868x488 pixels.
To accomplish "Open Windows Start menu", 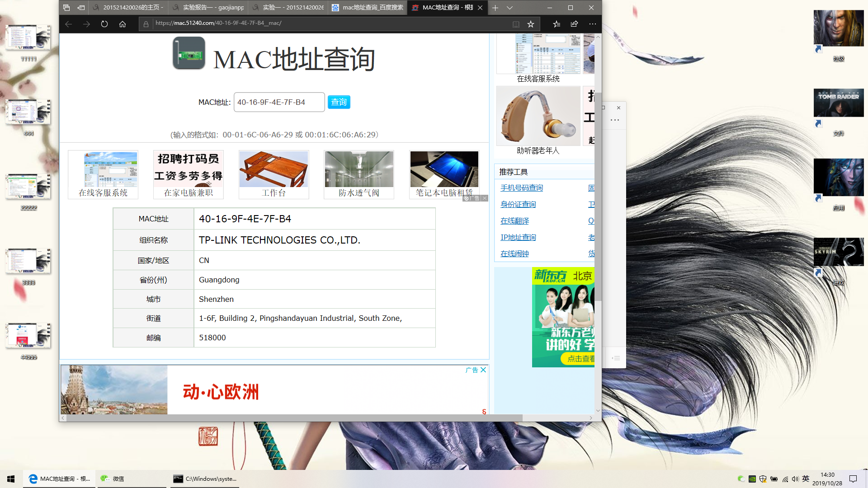I will tap(11, 479).
